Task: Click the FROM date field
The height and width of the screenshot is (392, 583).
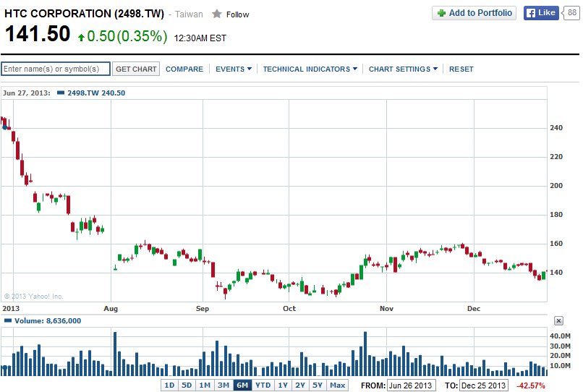Action: (x=410, y=385)
